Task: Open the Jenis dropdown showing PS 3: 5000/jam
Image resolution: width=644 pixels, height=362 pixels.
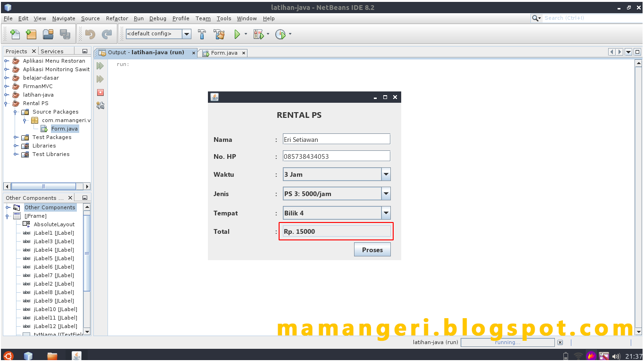Action: [386, 193]
